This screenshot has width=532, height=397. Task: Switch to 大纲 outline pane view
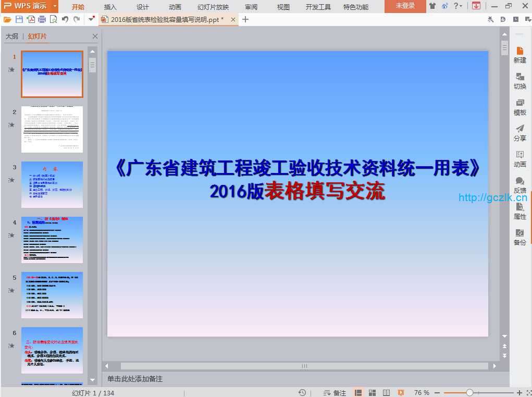click(11, 36)
